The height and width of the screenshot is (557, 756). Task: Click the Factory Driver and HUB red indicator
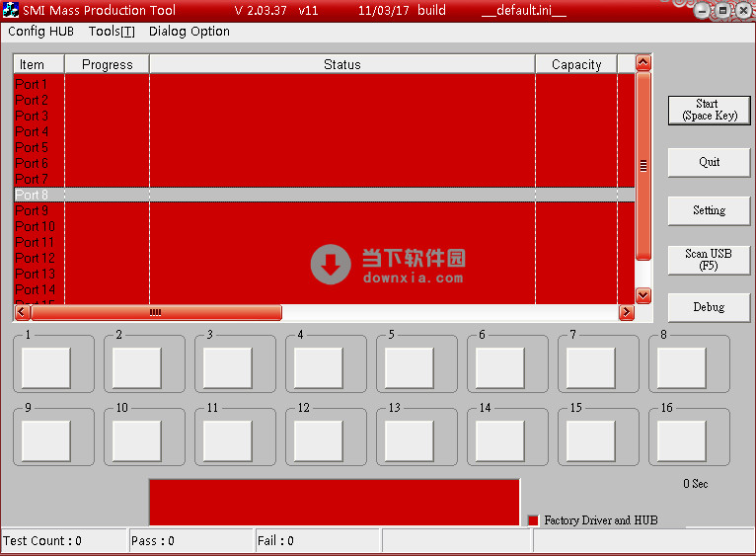(x=533, y=520)
